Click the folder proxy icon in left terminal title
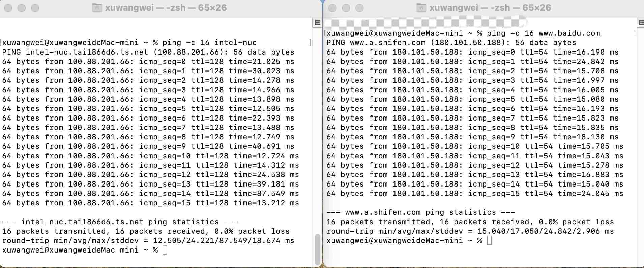Image resolution: width=644 pixels, height=268 pixels. click(97, 8)
